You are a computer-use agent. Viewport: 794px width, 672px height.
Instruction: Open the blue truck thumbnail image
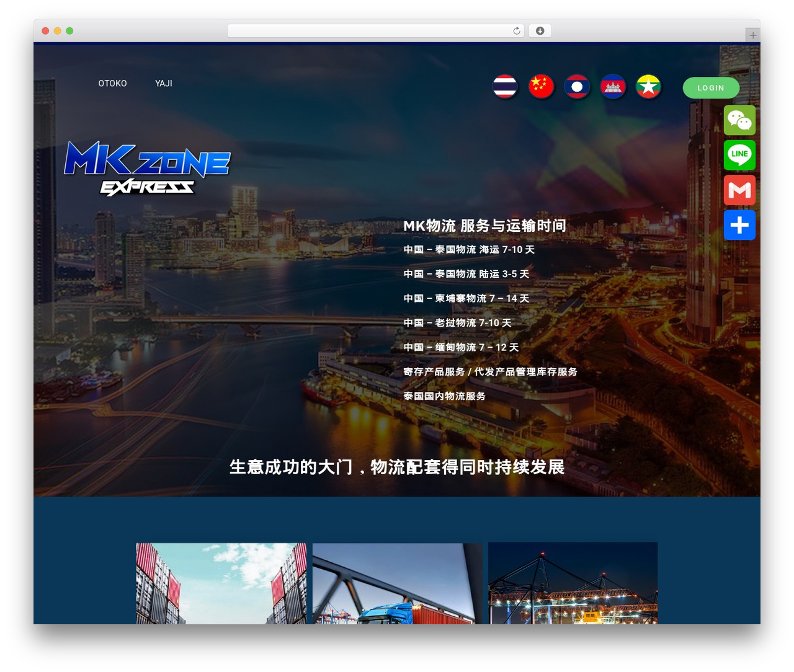[397, 583]
